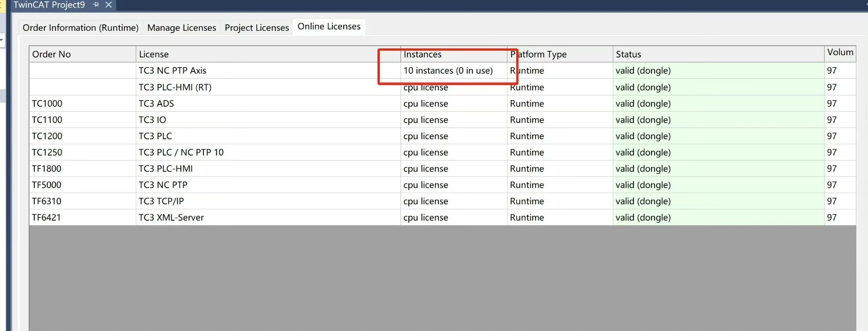Click the TC3 TCP/IP license cell

point(268,201)
